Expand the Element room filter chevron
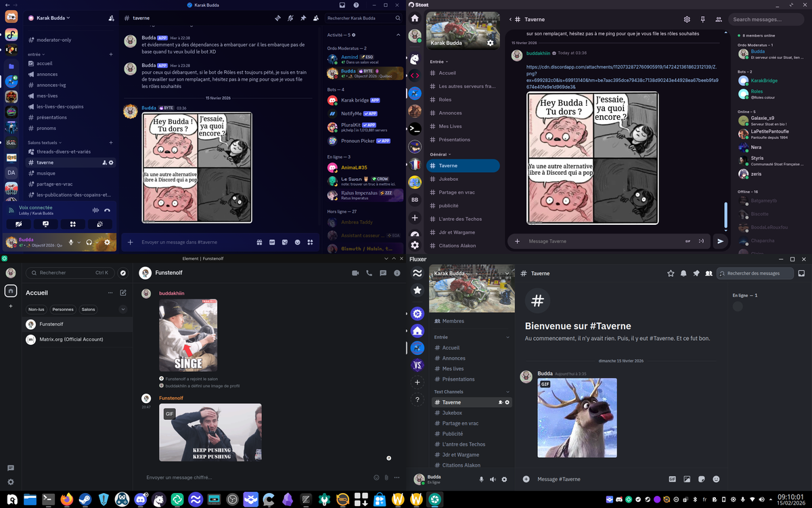The height and width of the screenshot is (508, 812). point(122,309)
